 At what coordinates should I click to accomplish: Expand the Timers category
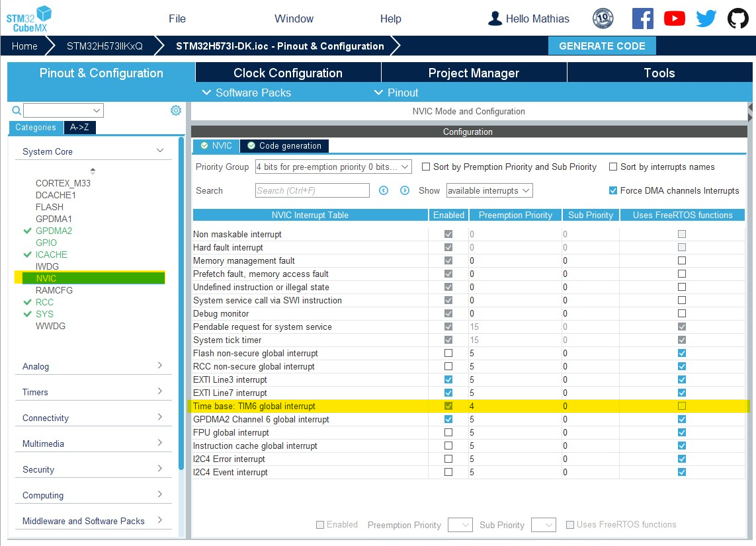93,392
